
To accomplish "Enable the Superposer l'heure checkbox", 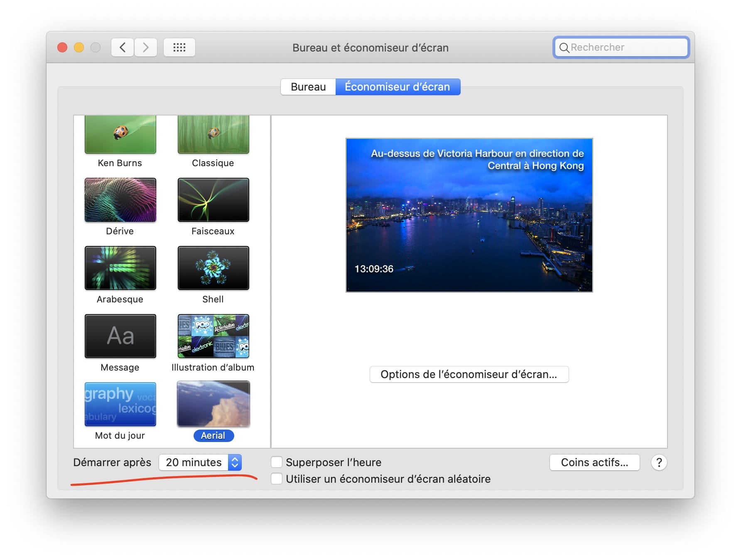I will coord(277,462).
